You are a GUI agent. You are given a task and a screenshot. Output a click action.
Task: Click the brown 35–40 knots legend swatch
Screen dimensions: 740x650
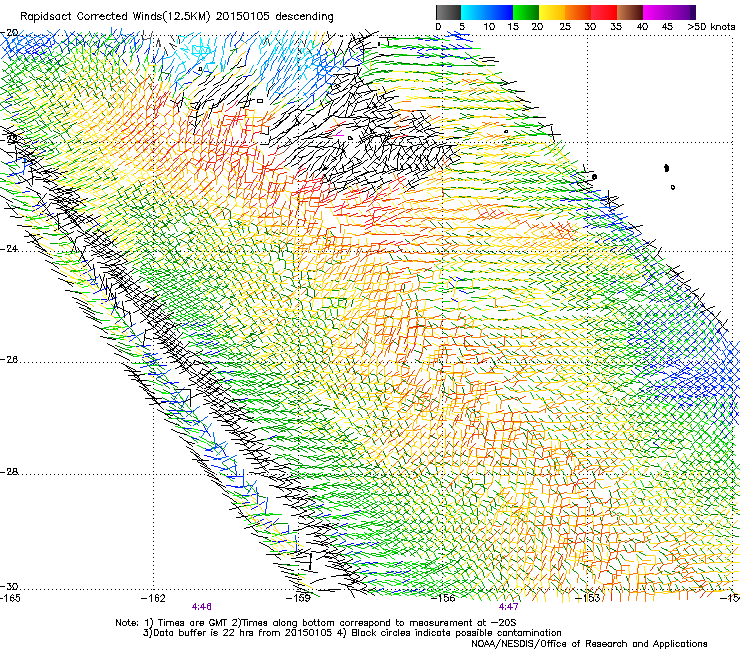point(630,12)
